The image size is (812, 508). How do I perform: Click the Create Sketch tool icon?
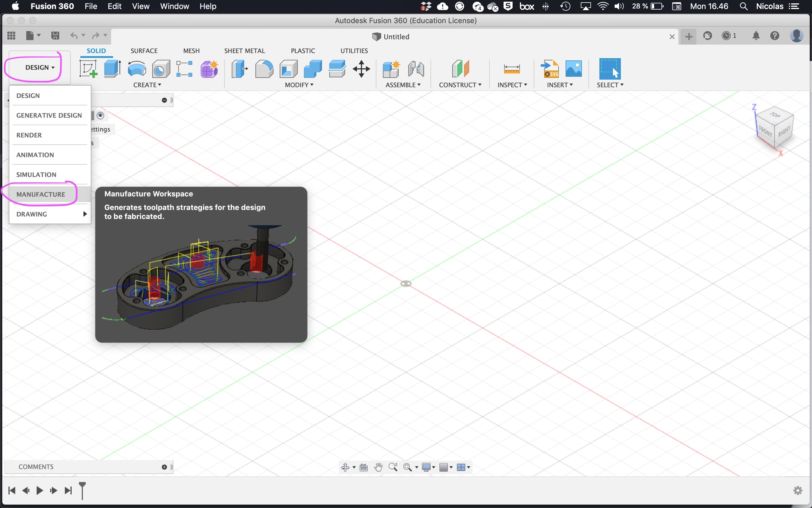(x=88, y=69)
